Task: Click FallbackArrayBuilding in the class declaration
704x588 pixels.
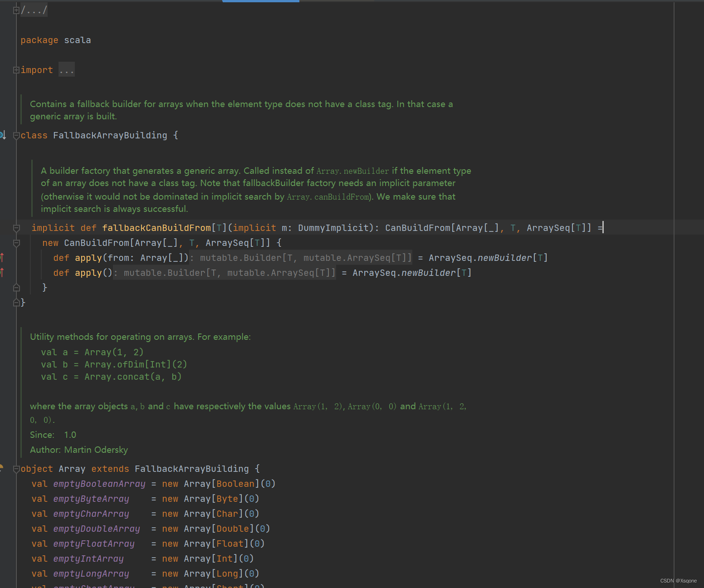Action: (x=110, y=135)
